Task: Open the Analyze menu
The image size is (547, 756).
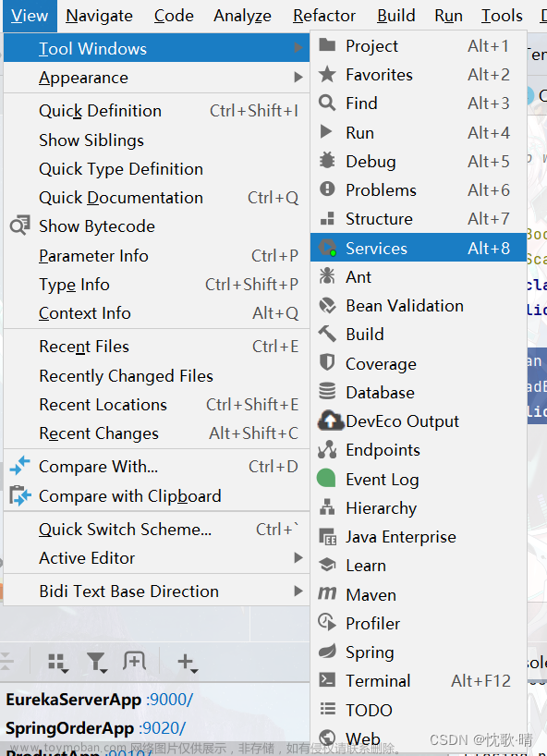Action: (242, 16)
